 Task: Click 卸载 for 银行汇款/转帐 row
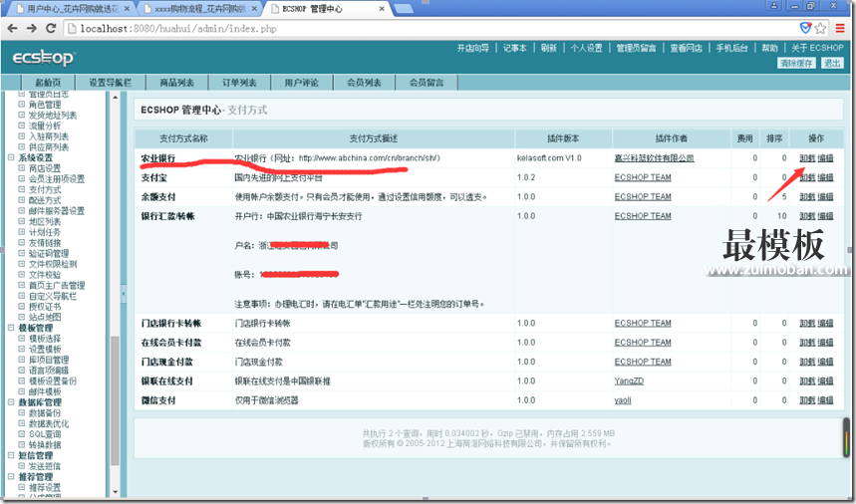tap(807, 216)
